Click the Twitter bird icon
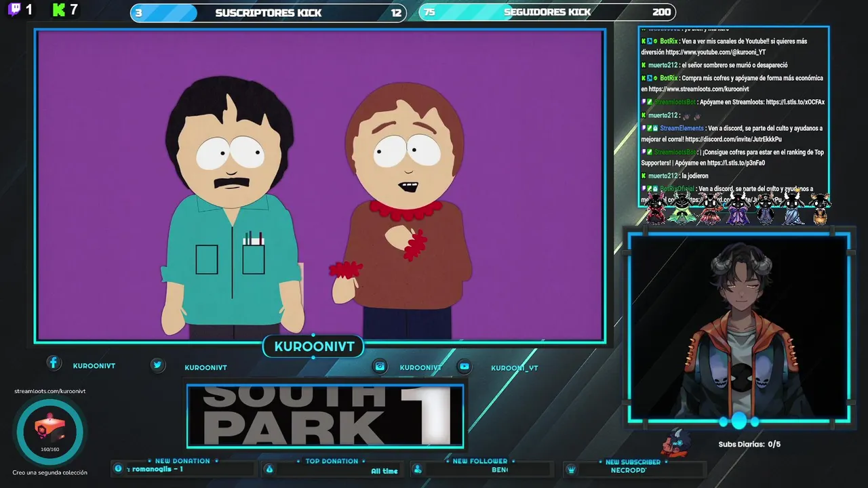 click(x=157, y=365)
